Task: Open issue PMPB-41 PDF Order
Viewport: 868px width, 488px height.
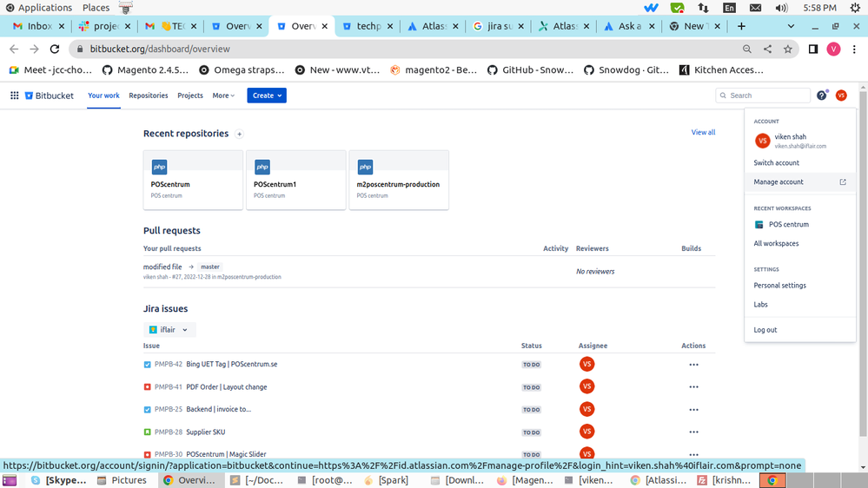Action: [x=227, y=386]
